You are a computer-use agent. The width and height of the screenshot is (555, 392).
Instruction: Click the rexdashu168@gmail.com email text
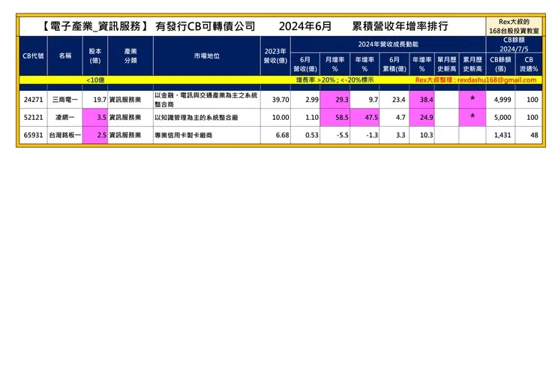coord(497,80)
